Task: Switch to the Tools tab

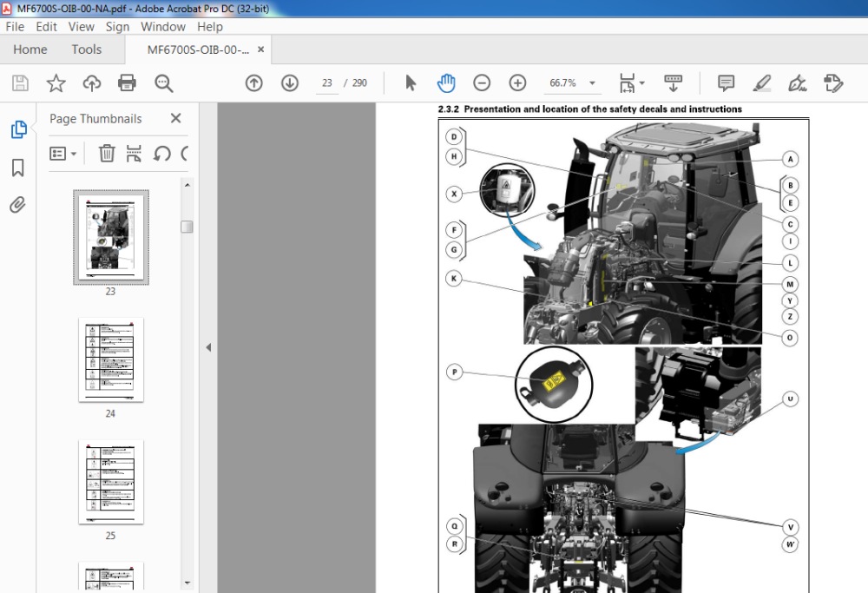Action: [86, 49]
